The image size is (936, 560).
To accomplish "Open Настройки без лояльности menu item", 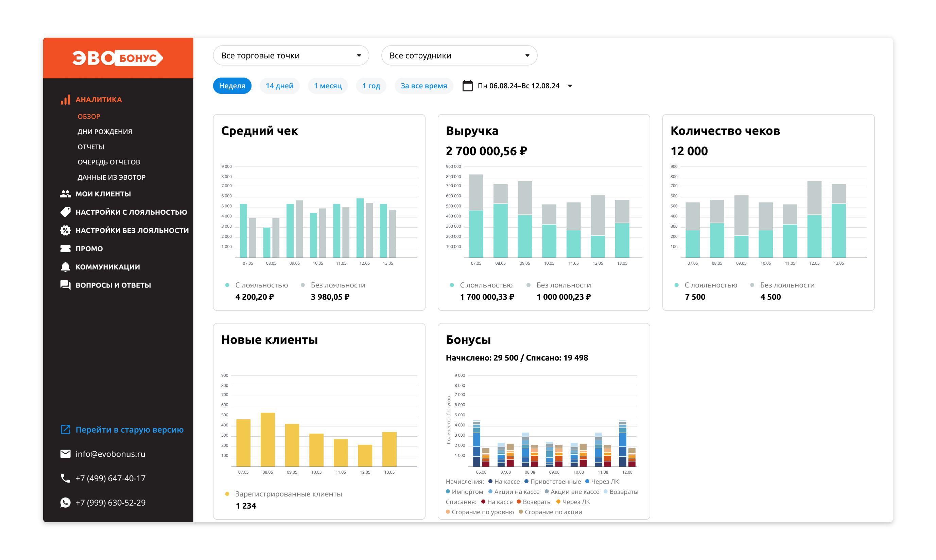I will click(x=132, y=230).
